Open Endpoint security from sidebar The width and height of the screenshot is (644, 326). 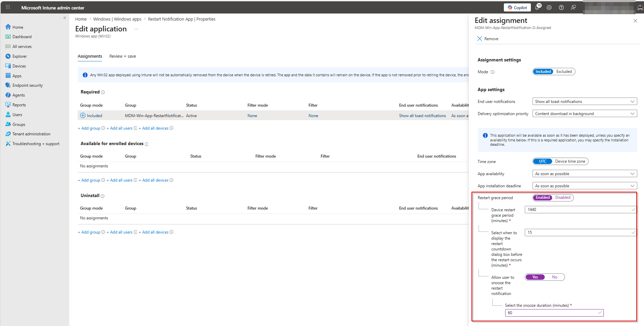coord(27,85)
